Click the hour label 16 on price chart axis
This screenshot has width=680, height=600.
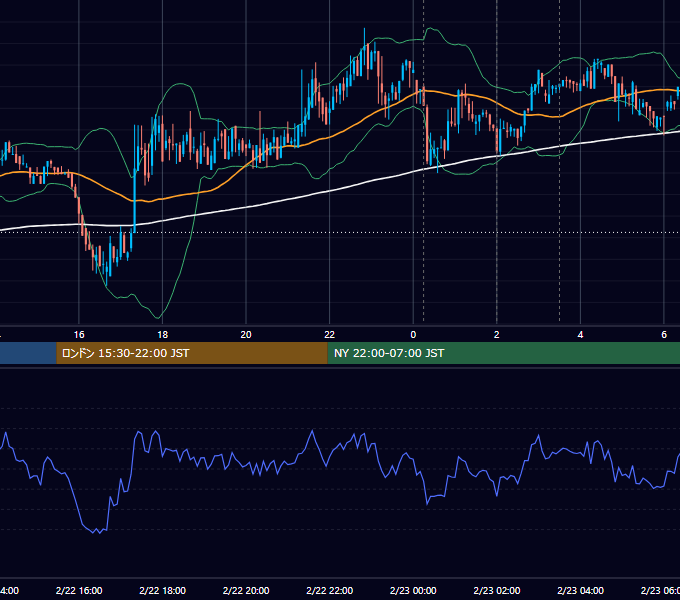pyautogui.click(x=79, y=335)
